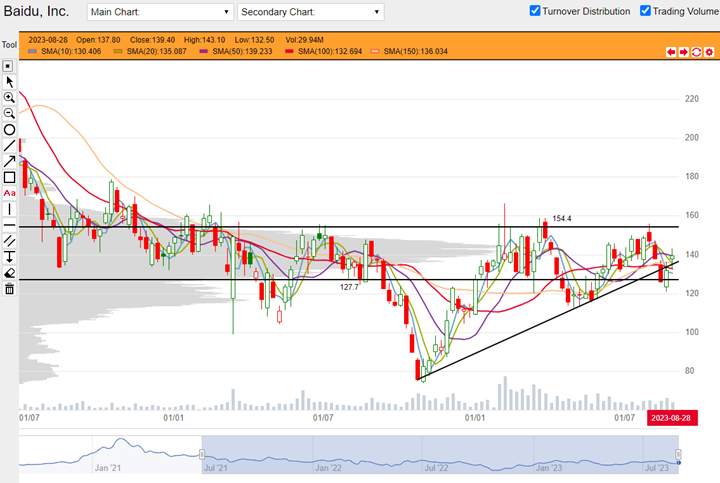720x483 pixels.
Task: Click the 160 price axis label
Action: [692, 215]
